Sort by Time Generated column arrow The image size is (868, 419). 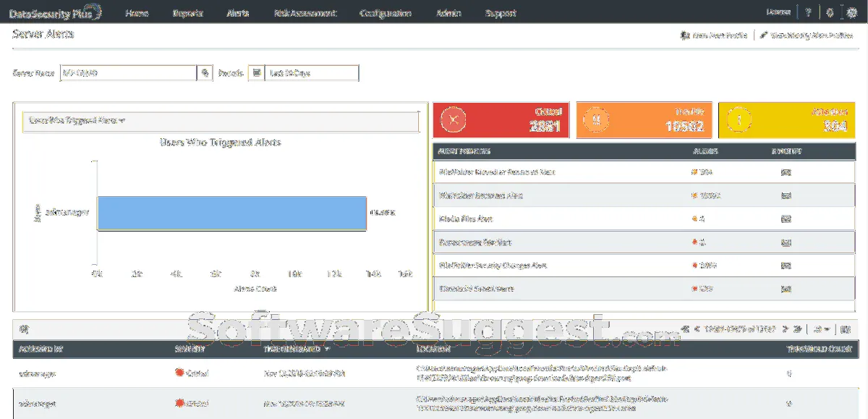click(327, 349)
